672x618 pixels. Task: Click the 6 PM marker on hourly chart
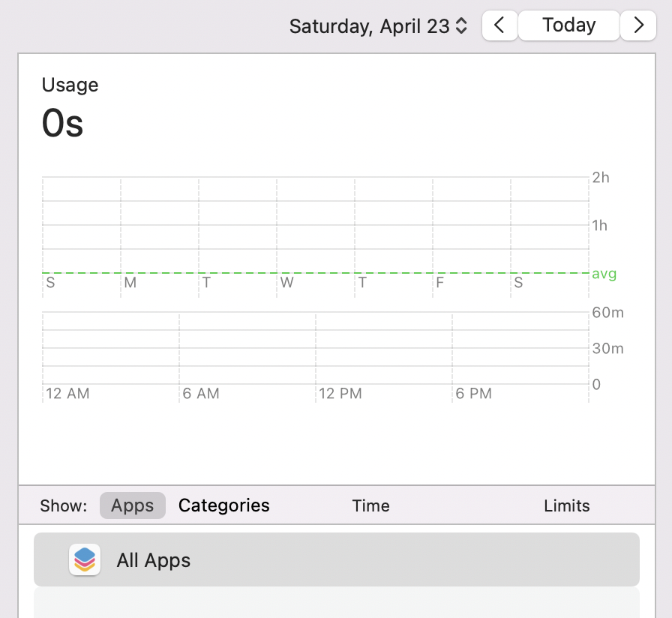[474, 394]
